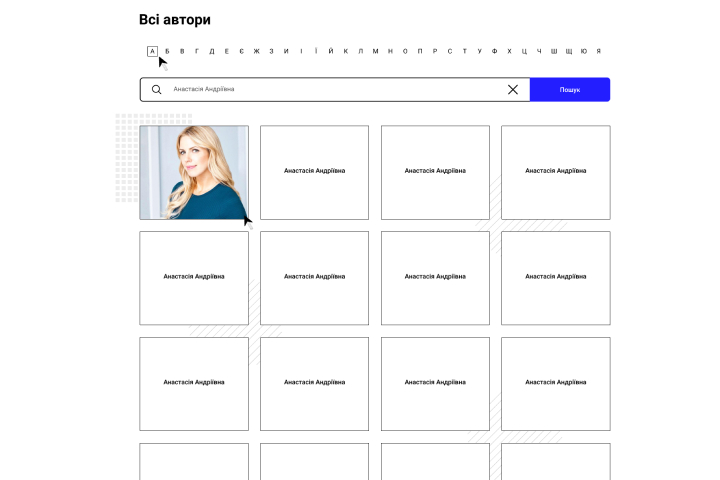Click letter Ц in the alphabet

coord(524,51)
